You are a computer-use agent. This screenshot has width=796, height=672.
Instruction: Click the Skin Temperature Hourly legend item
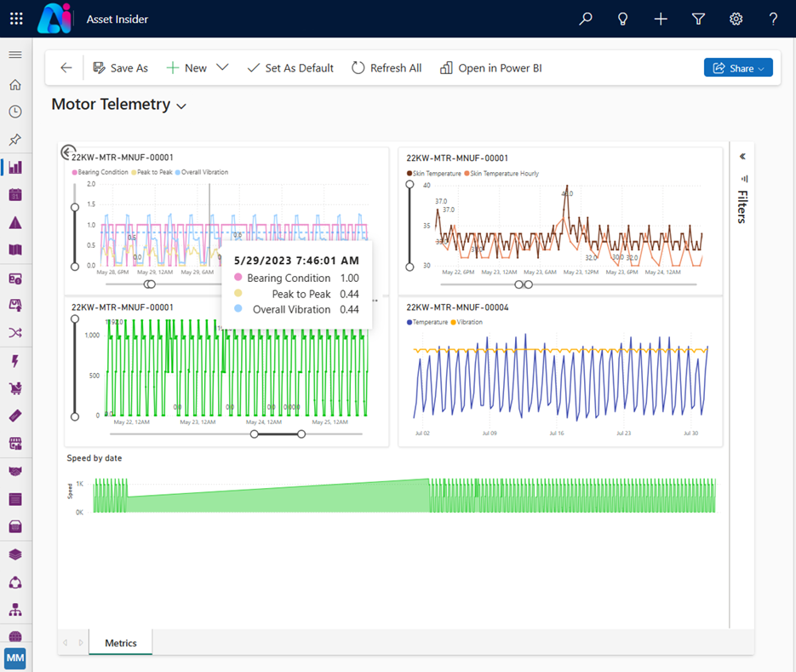click(x=501, y=173)
